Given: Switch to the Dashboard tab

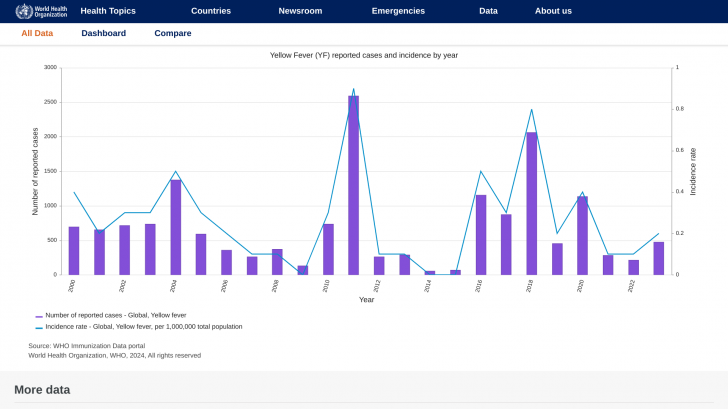Looking at the screenshot, I should (104, 33).
